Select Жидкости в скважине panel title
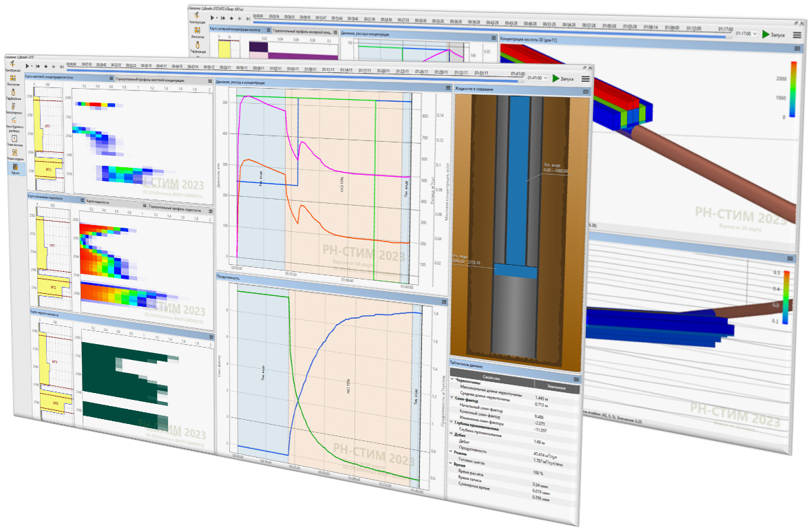Screen dimensions: 811x532 coord(474,89)
